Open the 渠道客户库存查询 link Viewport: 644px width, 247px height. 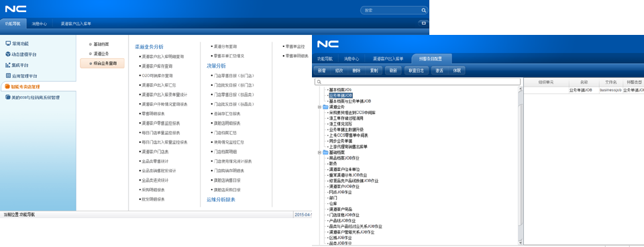(157, 66)
